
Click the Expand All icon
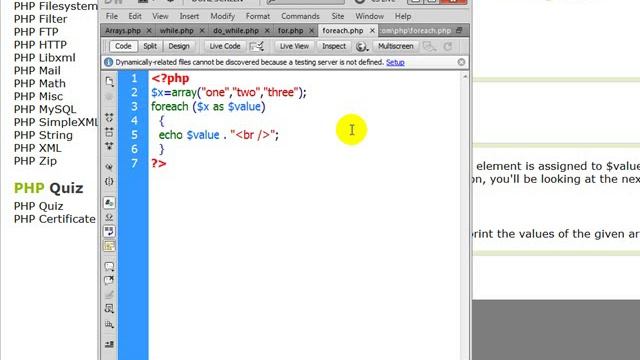pyautogui.click(x=109, y=146)
